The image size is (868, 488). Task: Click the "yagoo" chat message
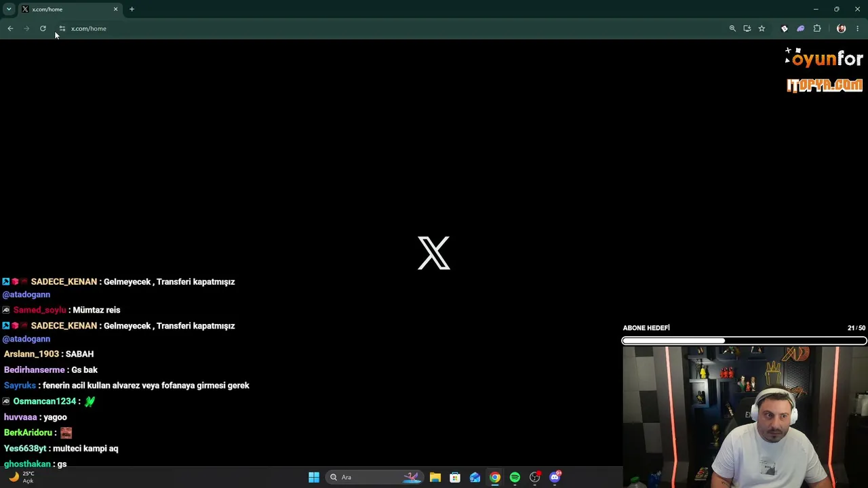coord(55,418)
